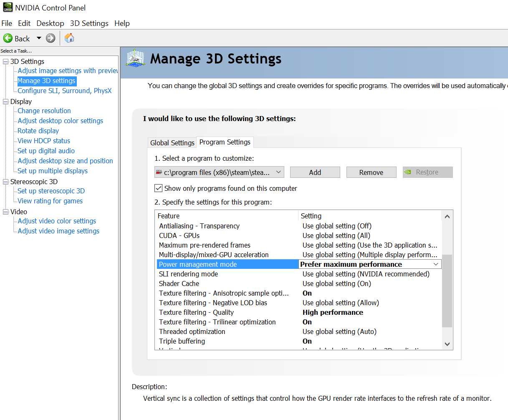Collapse the Video tree node
The image size is (508, 420).
click(6, 212)
